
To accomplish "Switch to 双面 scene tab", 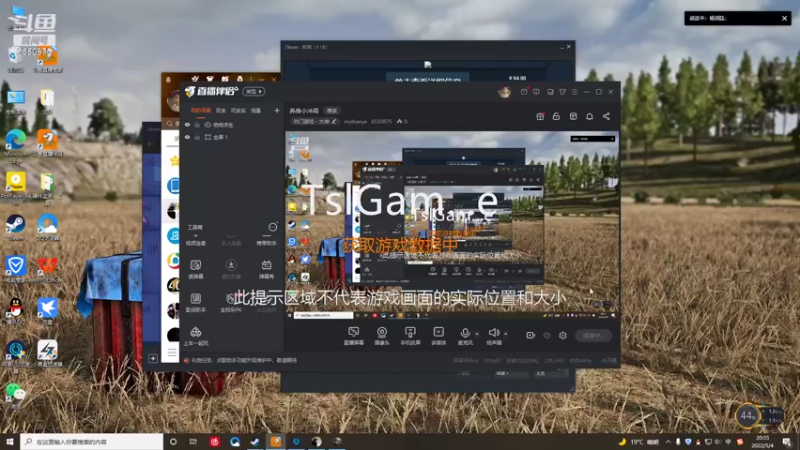I will pos(220,110).
